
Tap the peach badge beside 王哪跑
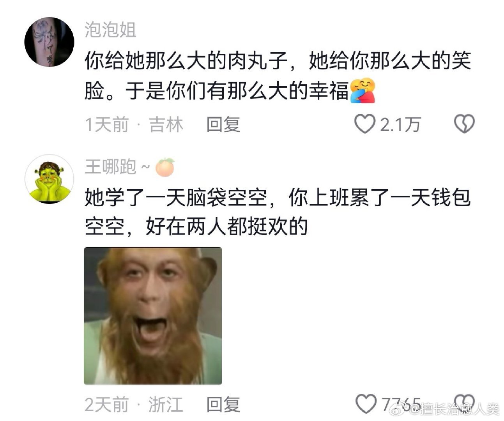click(x=165, y=167)
